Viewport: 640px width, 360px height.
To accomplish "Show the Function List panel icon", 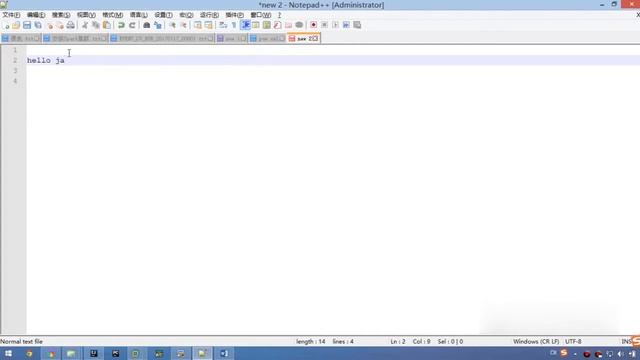I will pyautogui.click(x=278, y=25).
